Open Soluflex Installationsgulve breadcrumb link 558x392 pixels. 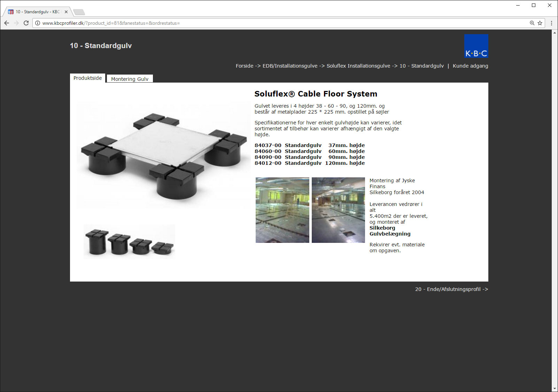pos(358,66)
